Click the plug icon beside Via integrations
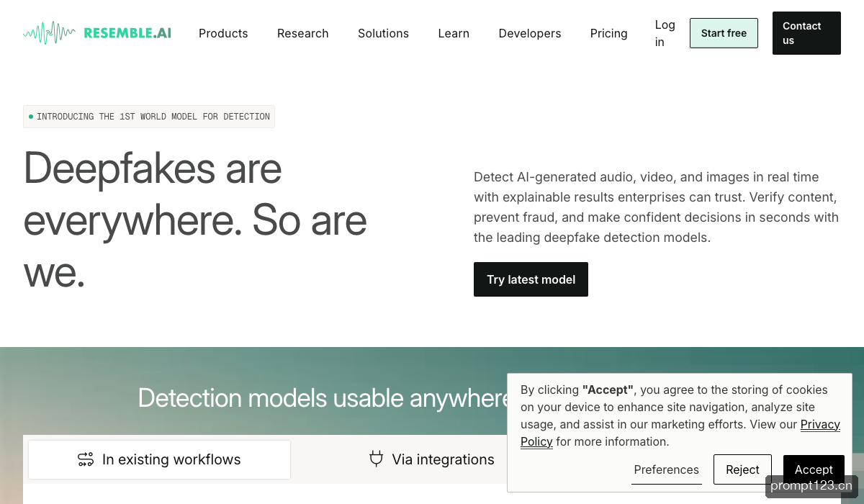864x504 pixels. 376,459
